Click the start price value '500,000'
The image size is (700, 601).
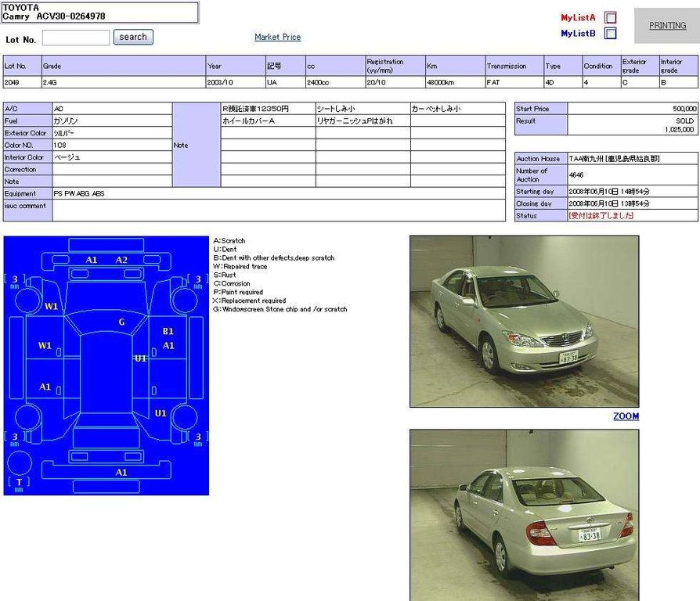point(684,109)
